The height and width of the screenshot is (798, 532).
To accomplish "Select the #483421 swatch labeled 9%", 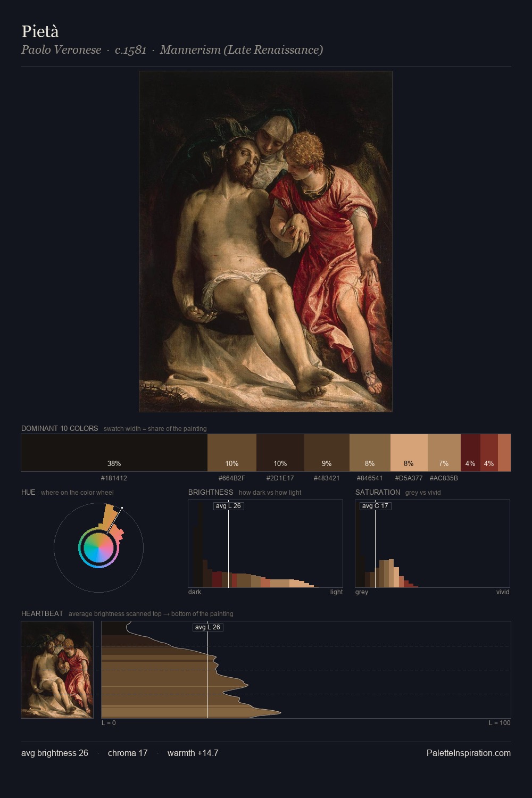I will tap(327, 453).
